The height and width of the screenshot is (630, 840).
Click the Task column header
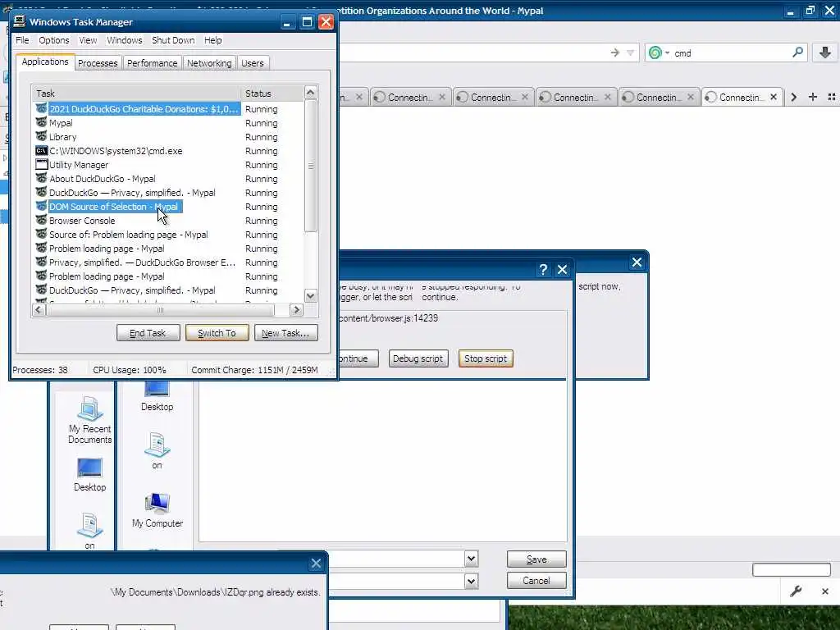coord(136,94)
